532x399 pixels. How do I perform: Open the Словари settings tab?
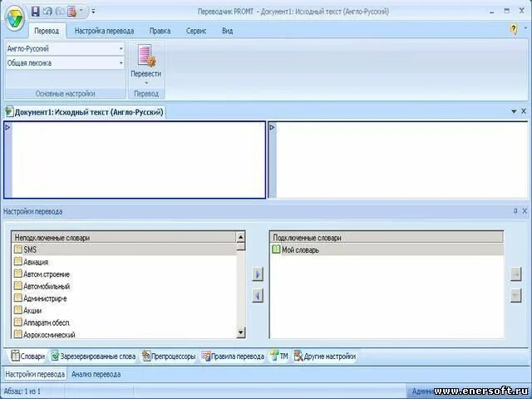click(27, 357)
